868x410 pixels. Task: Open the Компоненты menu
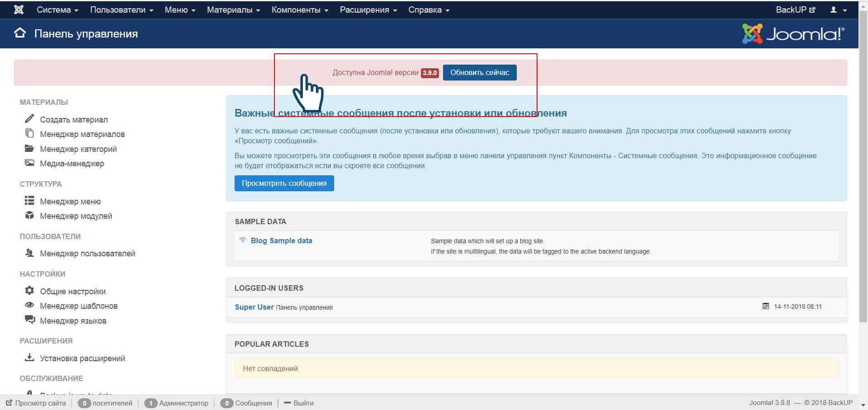pyautogui.click(x=300, y=9)
